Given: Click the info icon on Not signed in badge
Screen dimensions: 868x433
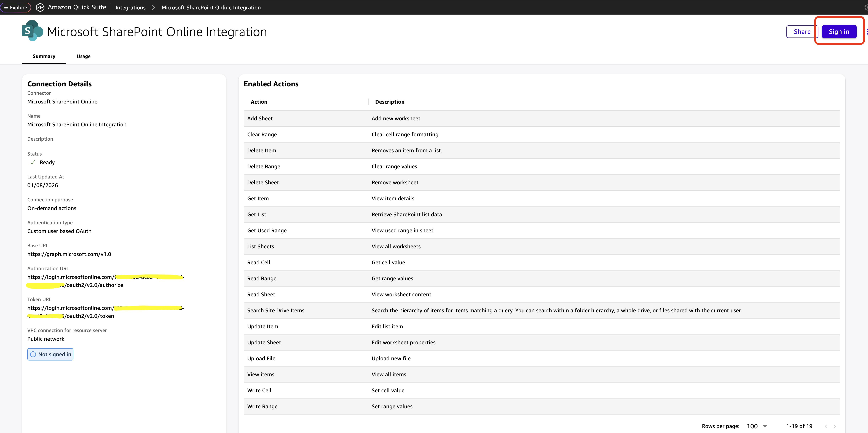Looking at the screenshot, I should (33, 354).
